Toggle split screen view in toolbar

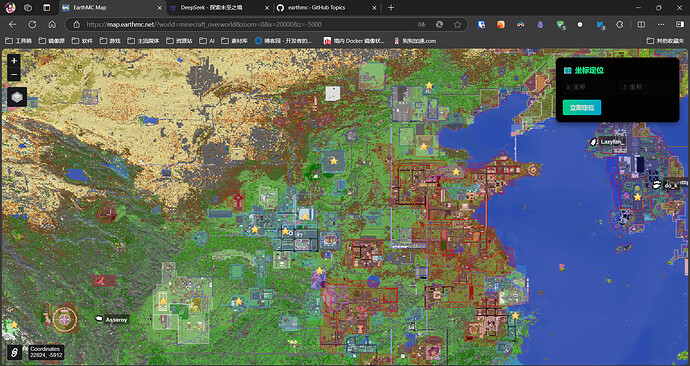pos(641,25)
